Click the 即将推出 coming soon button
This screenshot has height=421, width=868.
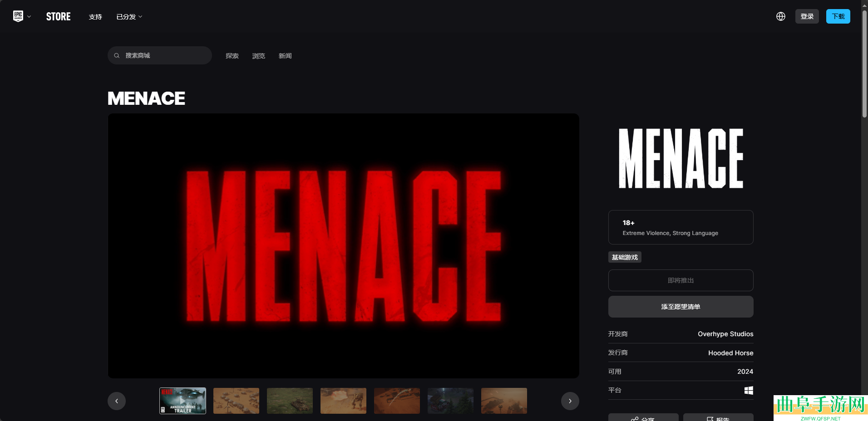click(681, 280)
